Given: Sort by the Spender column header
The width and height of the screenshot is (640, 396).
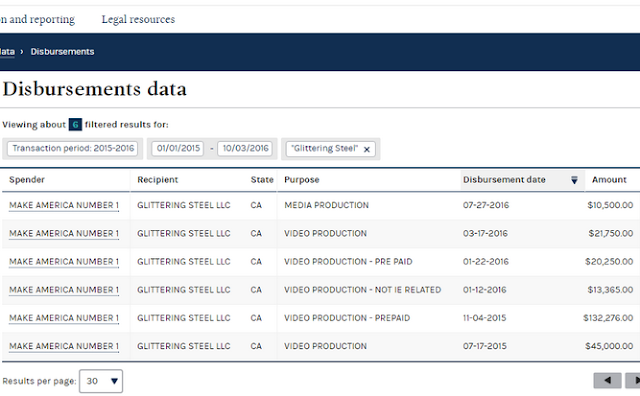Looking at the screenshot, I should tap(27, 180).
